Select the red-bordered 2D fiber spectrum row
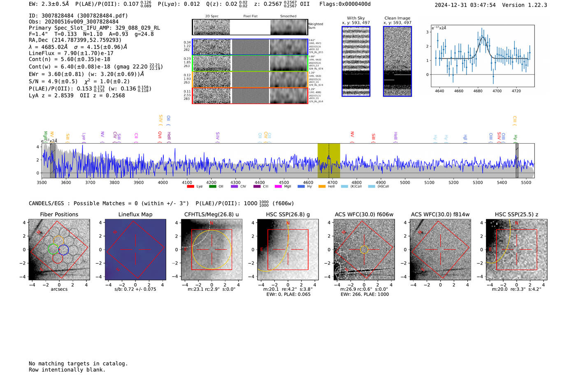576x392 pixels. pyautogui.click(x=250, y=95)
